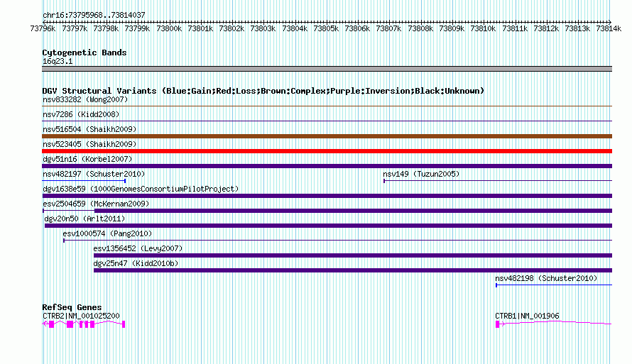632x364 pixels.
Task: Click the CTRB1 first exon block
Action: point(498,324)
